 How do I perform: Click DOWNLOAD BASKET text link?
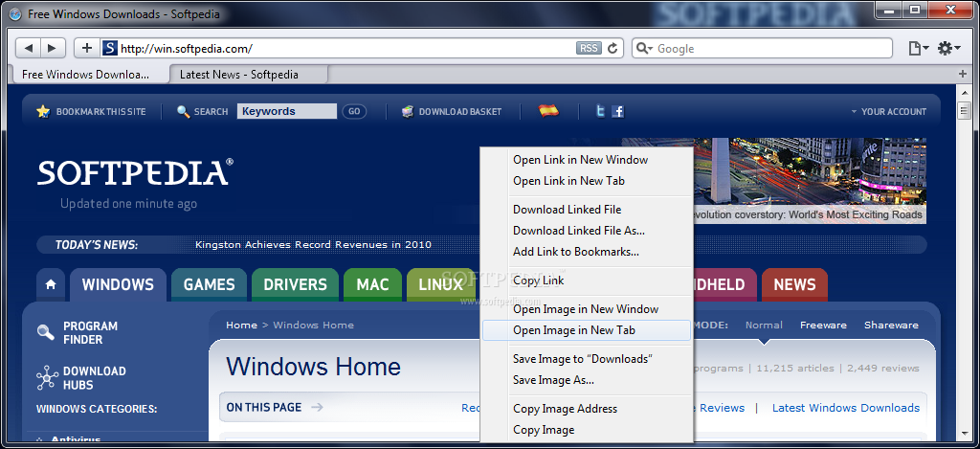460,111
